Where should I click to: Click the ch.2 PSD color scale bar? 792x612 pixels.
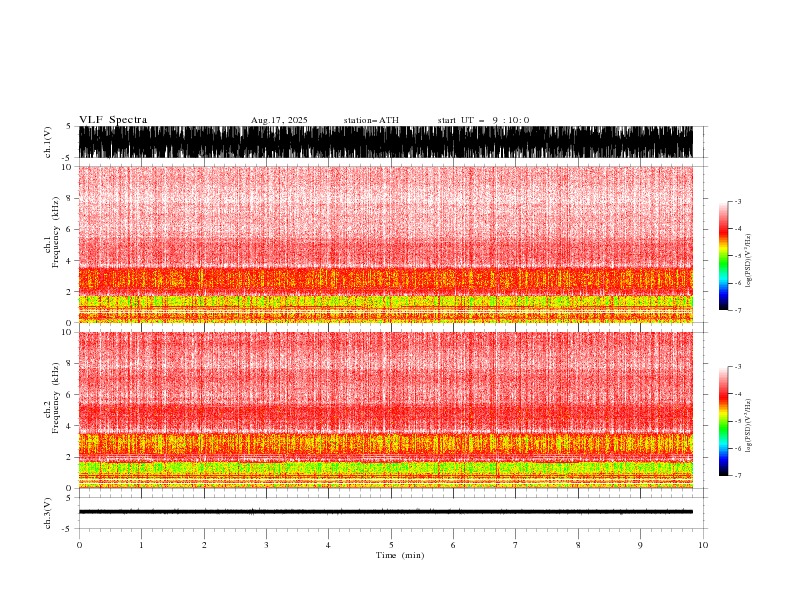tap(723, 421)
